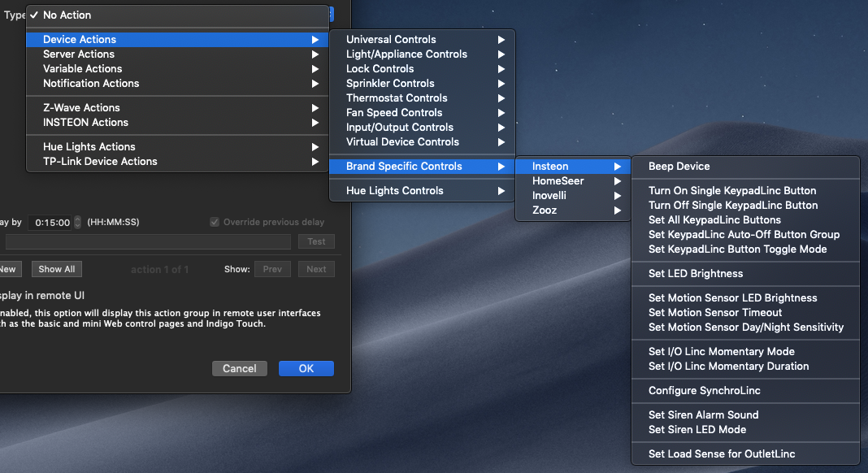The width and height of the screenshot is (868, 473).
Task: Click the Test button
Action: click(316, 241)
